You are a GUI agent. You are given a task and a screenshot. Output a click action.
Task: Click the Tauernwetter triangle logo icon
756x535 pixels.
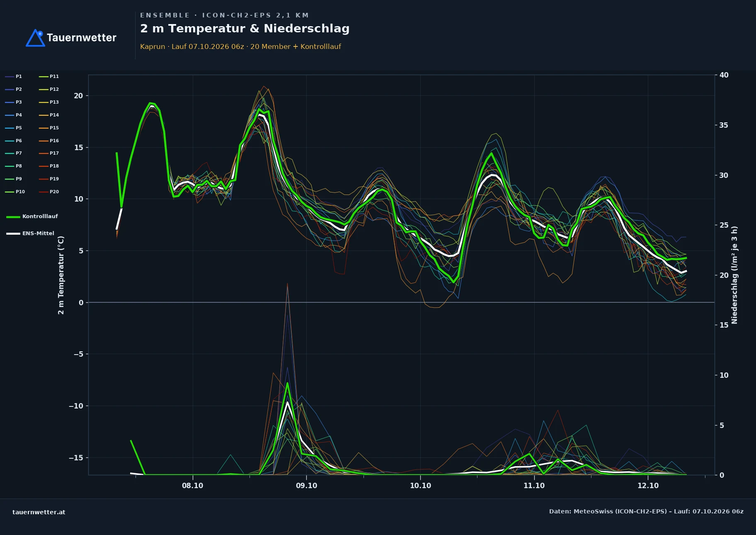pos(35,38)
